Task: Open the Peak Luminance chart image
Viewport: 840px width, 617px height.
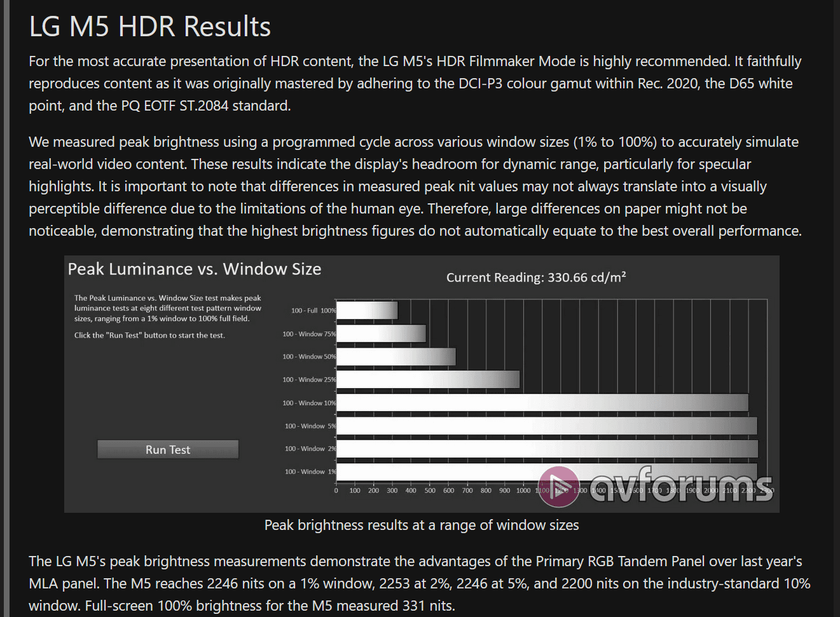Action: click(x=422, y=384)
